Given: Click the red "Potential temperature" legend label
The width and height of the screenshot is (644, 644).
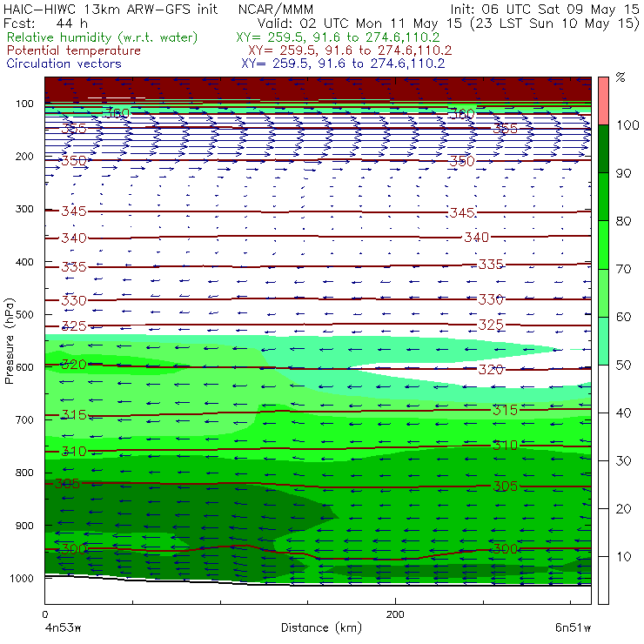Looking at the screenshot, I should 73,50.
